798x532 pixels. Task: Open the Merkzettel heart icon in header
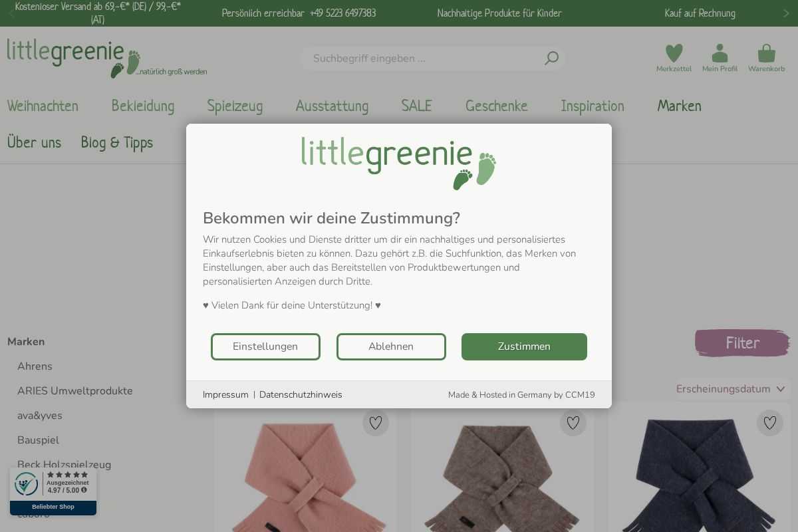tap(674, 53)
